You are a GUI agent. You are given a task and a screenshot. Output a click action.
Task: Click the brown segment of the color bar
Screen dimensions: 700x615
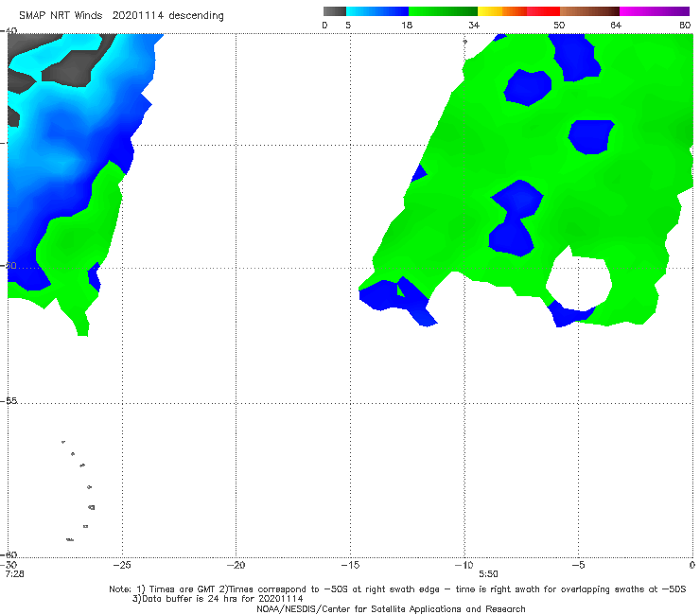pyautogui.click(x=589, y=11)
